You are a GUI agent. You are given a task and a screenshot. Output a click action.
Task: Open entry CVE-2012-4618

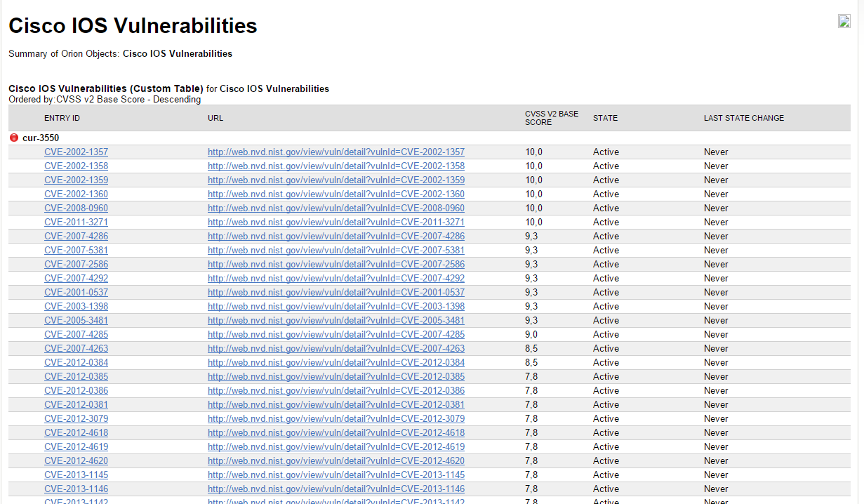click(76, 432)
